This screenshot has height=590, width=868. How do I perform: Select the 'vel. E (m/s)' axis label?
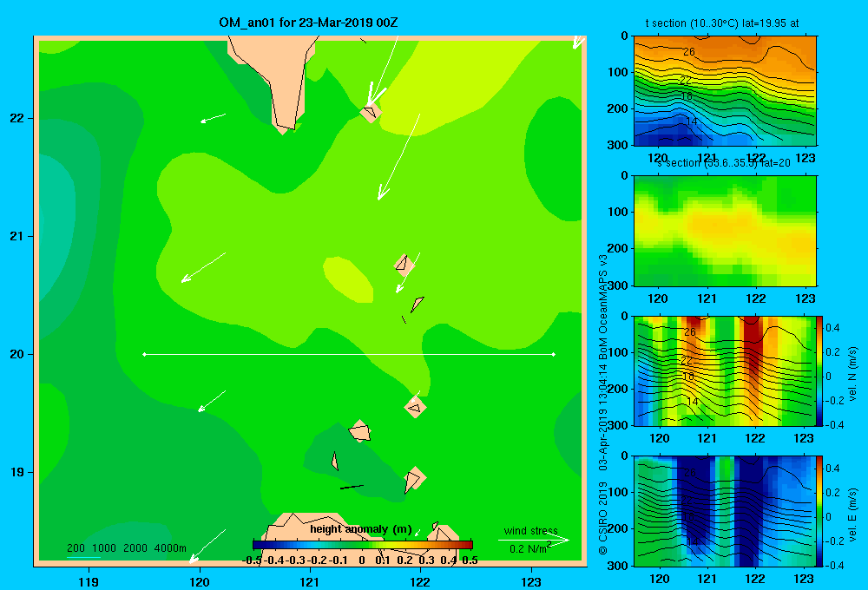[852, 514]
